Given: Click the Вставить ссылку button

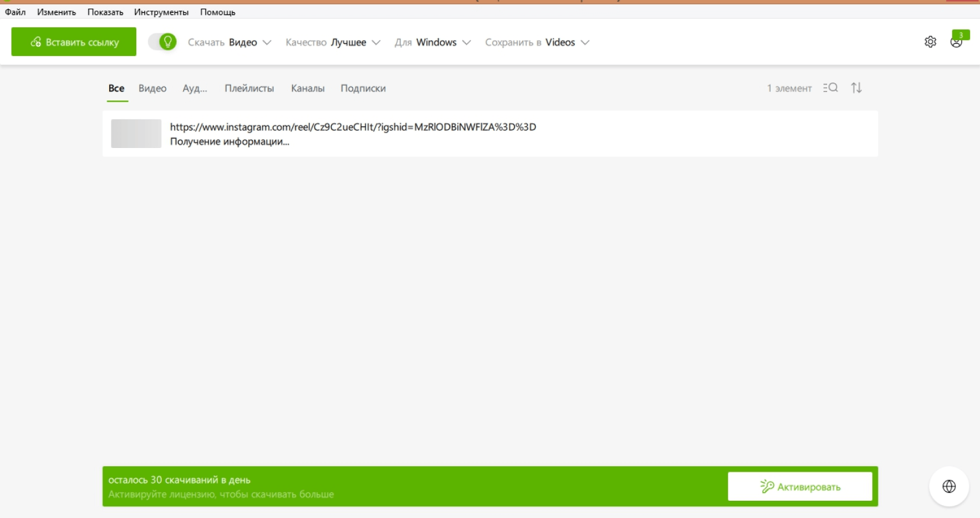Looking at the screenshot, I should [x=74, y=42].
